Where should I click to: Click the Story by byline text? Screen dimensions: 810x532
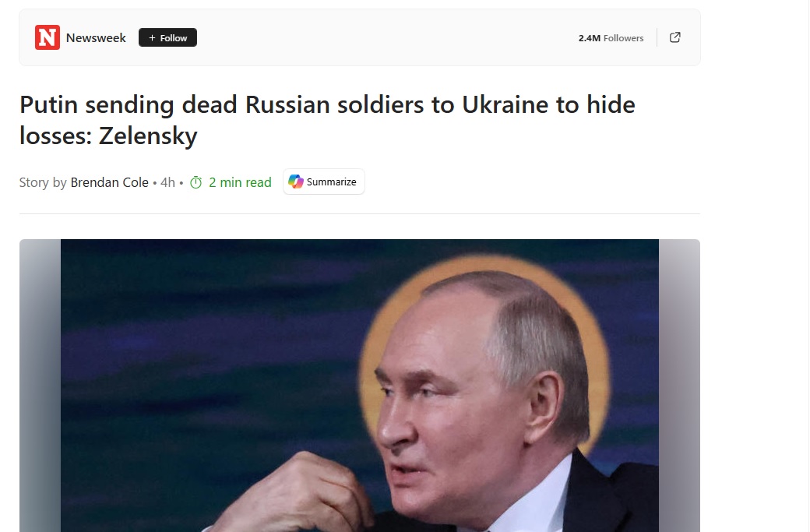click(x=43, y=182)
